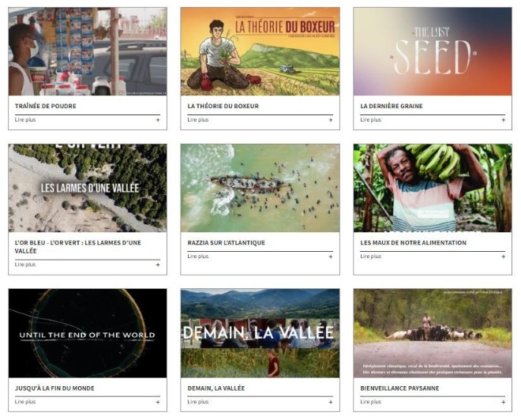Expand plus icon on Jusqu'à la fin du monde
The width and height of the screenshot is (521, 420).
click(x=158, y=402)
